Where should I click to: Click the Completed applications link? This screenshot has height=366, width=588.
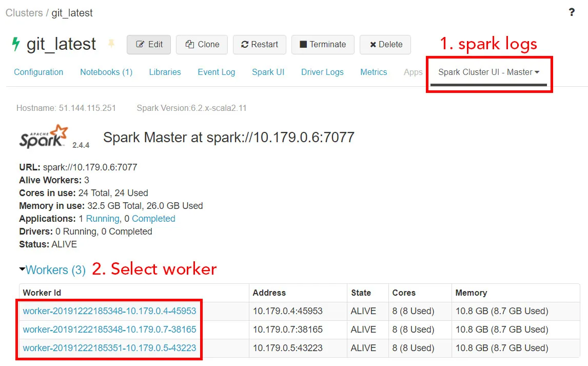(153, 218)
